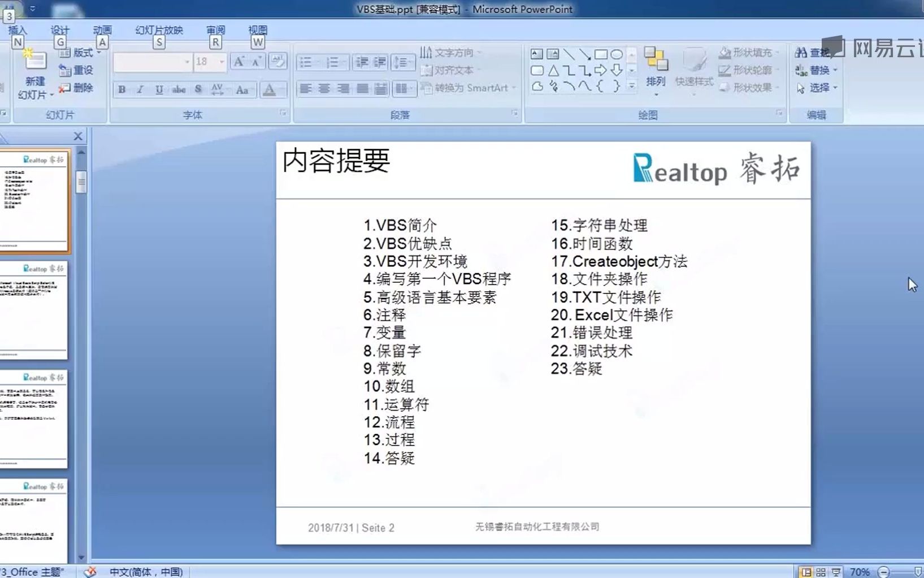Image resolution: width=924 pixels, height=578 pixels.
Task: Open the Insert (插入) ribbon tab
Action: (18, 31)
